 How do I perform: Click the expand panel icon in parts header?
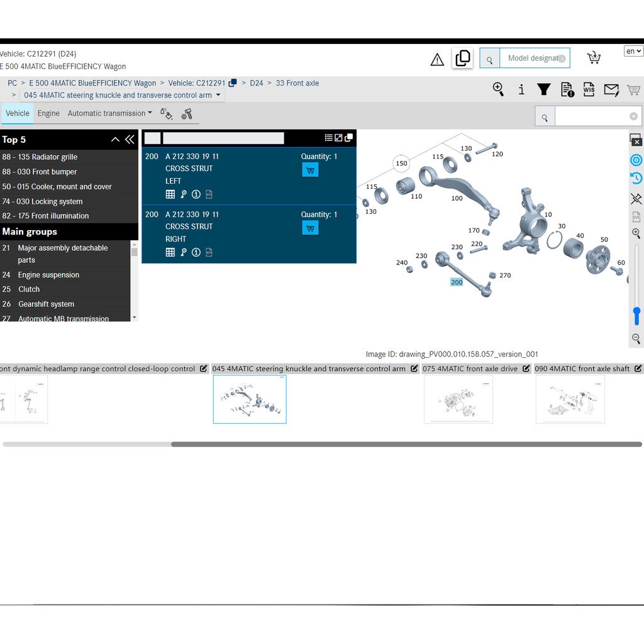338,138
